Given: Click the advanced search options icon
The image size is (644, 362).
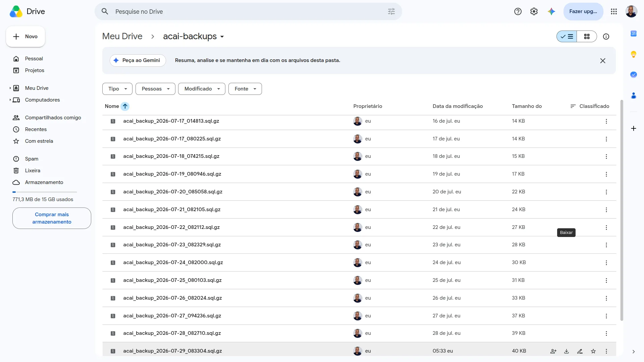Looking at the screenshot, I should (391, 11).
